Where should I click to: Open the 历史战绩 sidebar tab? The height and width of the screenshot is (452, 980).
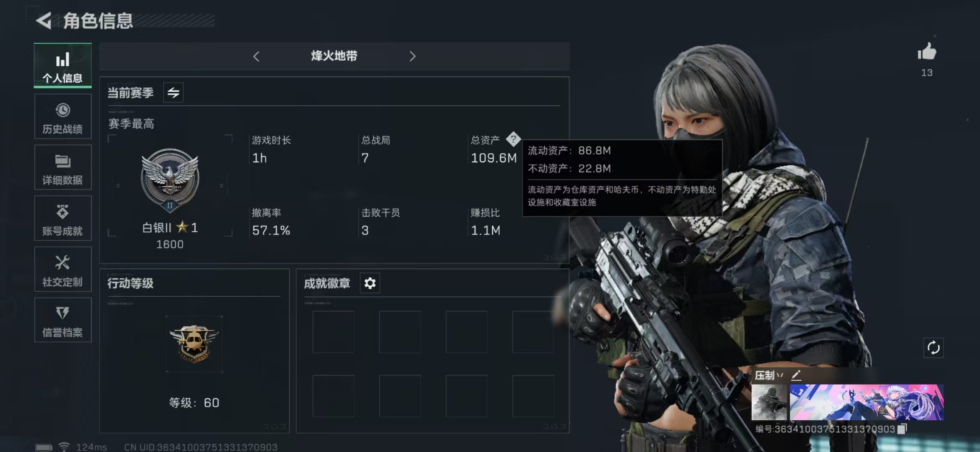pyautogui.click(x=63, y=117)
